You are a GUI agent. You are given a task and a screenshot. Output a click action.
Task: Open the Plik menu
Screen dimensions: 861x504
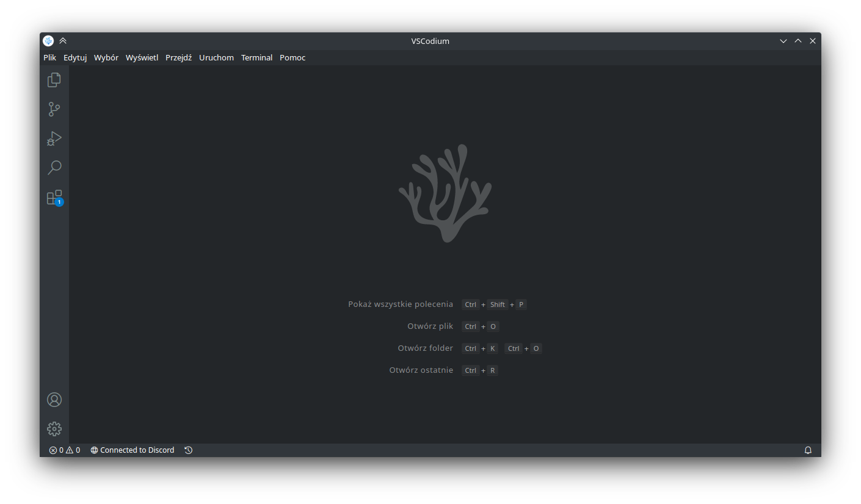tap(49, 58)
